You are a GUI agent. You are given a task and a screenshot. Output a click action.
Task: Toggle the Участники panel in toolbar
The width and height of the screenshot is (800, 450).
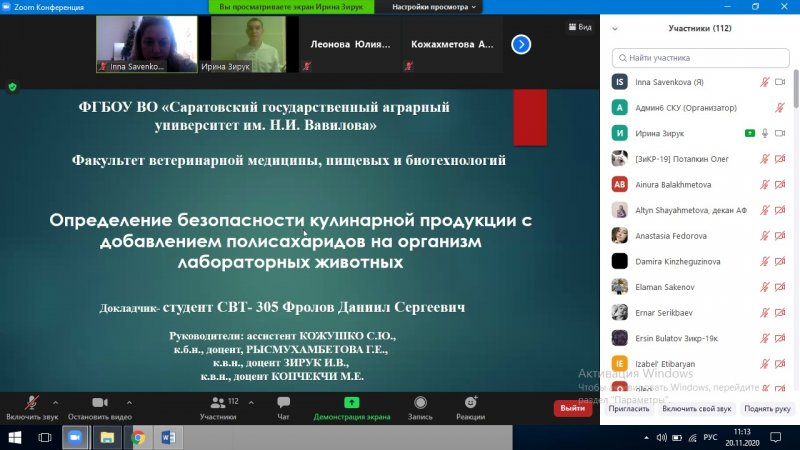coord(218,408)
